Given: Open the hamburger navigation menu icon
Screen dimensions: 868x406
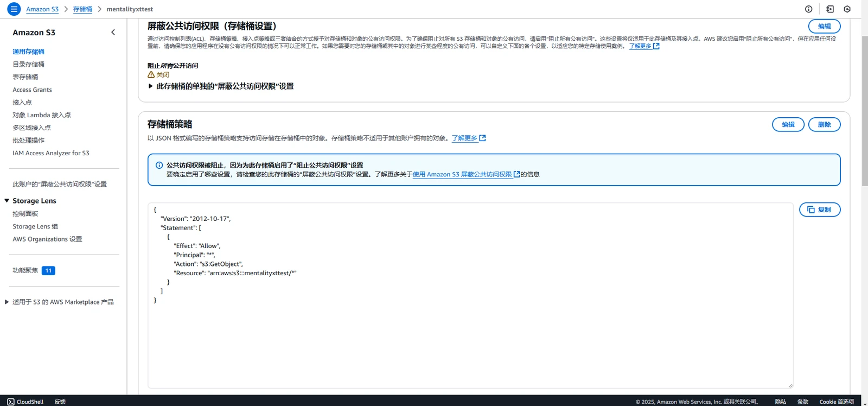Looking at the screenshot, I should pyautogui.click(x=14, y=9).
